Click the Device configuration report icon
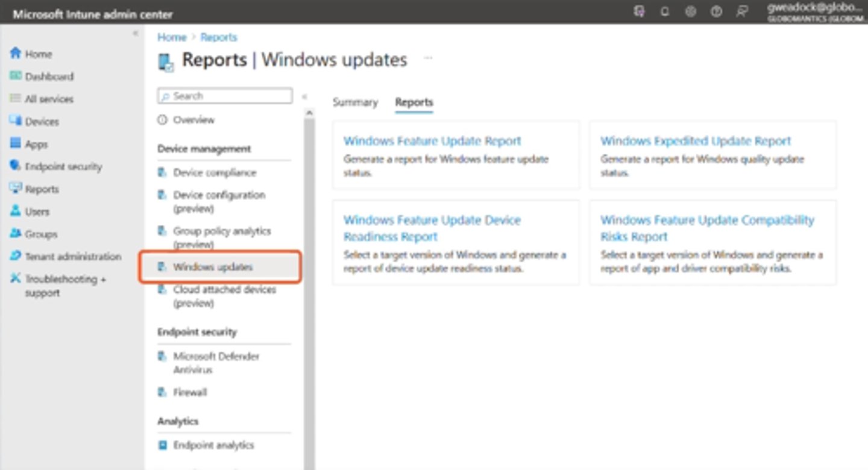The height and width of the screenshot is (470, 868). (162, 195)
